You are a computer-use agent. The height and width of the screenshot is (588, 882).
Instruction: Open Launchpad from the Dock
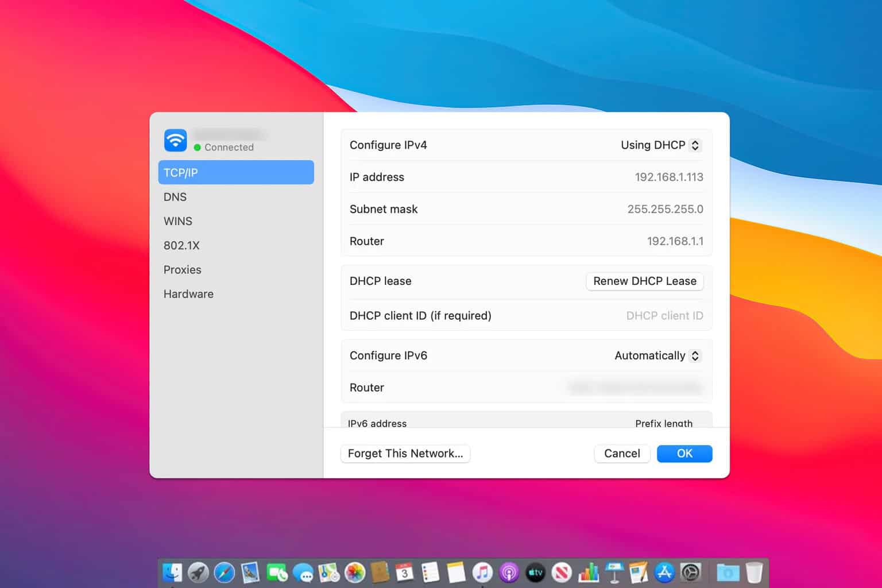pos(198,572)
